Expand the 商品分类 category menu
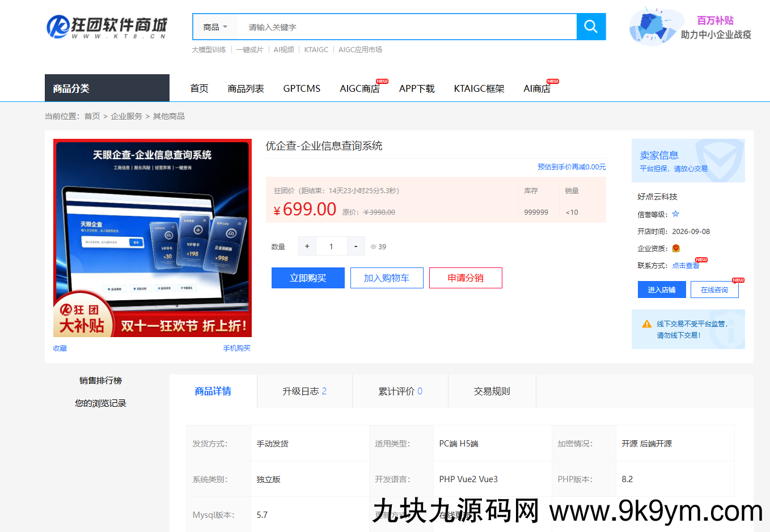Image resolution: width=770 pixels, height=532 pixels. tap(107, 88)
